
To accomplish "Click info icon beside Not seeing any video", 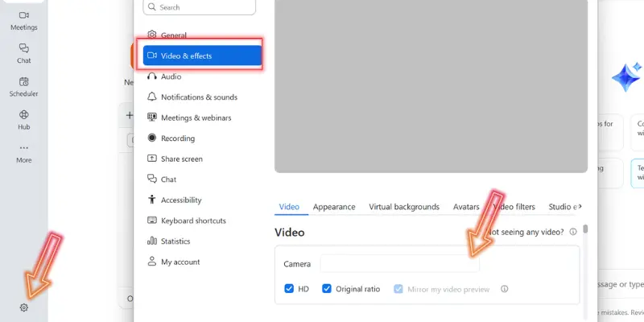I will (x=573, y=232).
